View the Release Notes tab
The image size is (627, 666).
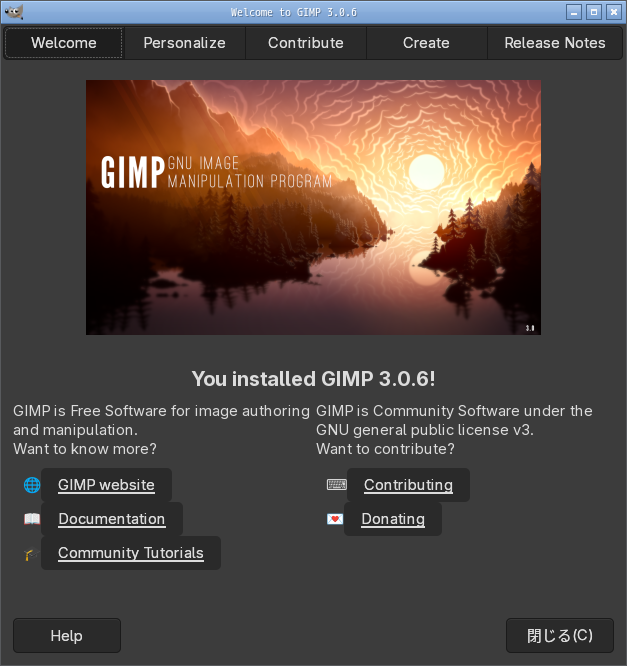[555, 43]
